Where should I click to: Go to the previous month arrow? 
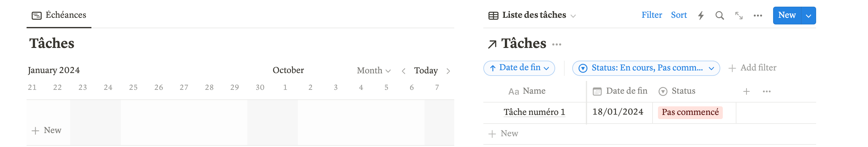[403, 71]
